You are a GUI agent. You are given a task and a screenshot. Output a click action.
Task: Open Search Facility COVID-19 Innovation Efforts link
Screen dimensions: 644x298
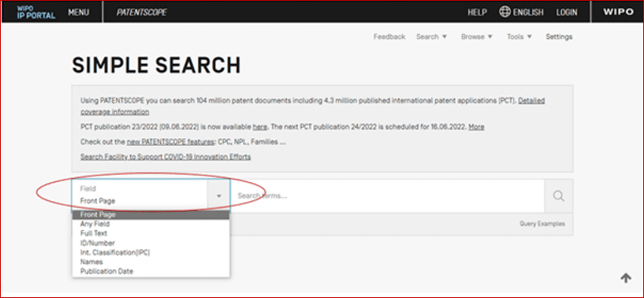point(166,156)
